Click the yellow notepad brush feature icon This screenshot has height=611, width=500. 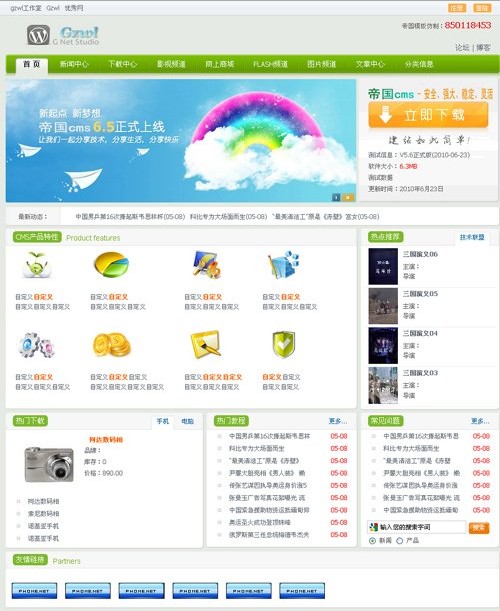(x=205, y=344)
